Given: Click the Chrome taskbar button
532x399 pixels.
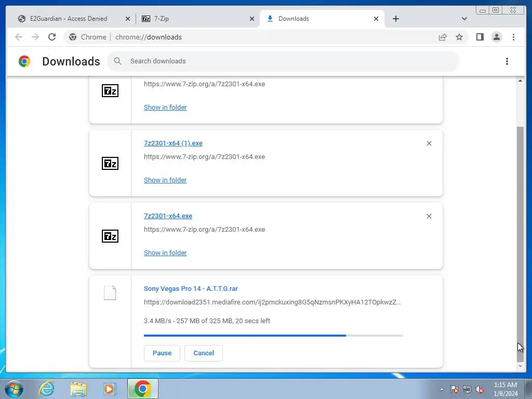Looking at the screenshot, I should 143,389.
